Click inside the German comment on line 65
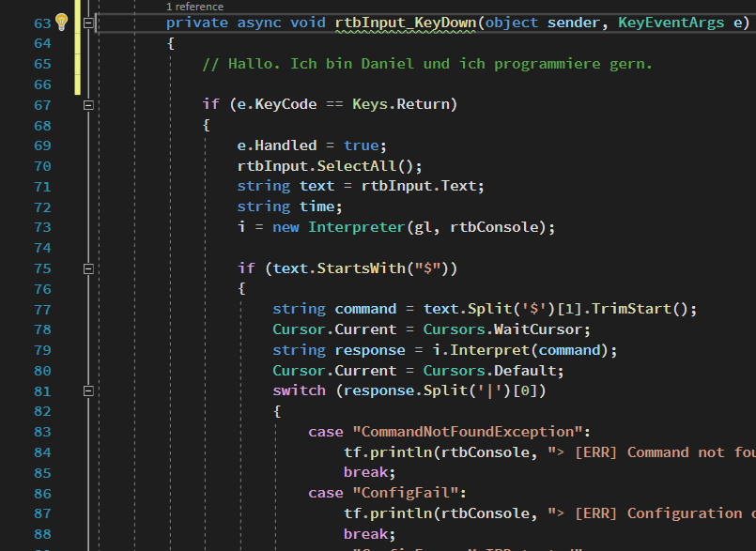The height and width of the screenshot is (551, 756). (426, 64)
